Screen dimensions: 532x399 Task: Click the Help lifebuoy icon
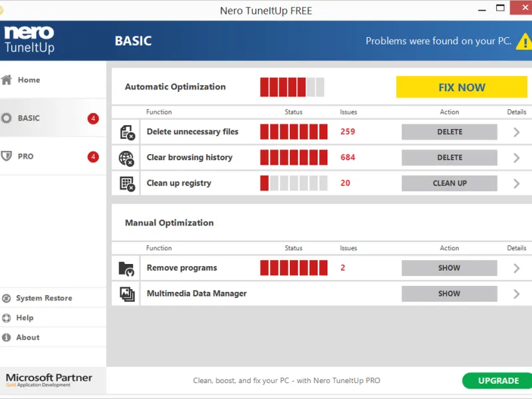pos(6,318)
